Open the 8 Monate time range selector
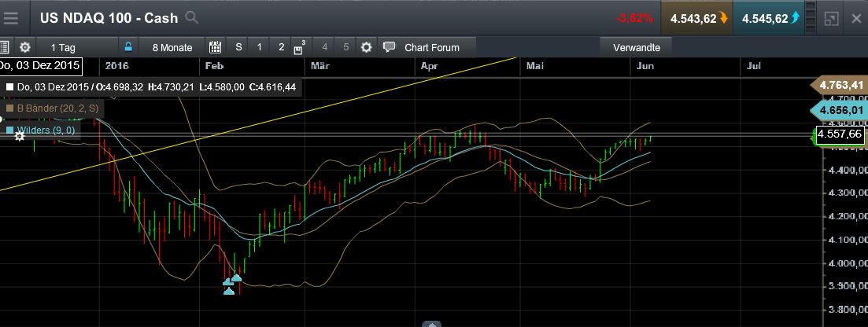This screenshot has width=868, height=327. pyautogui.click(x=172, y=48)
